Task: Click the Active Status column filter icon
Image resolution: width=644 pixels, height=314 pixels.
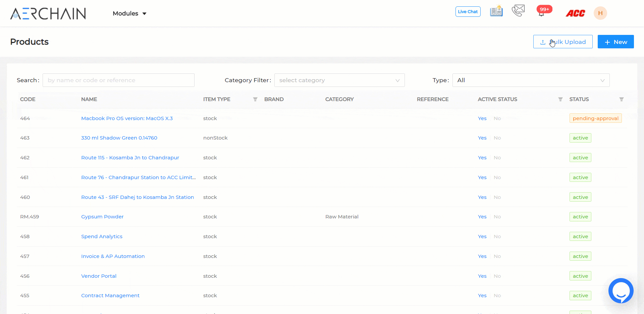Action: tap(560, 99)
